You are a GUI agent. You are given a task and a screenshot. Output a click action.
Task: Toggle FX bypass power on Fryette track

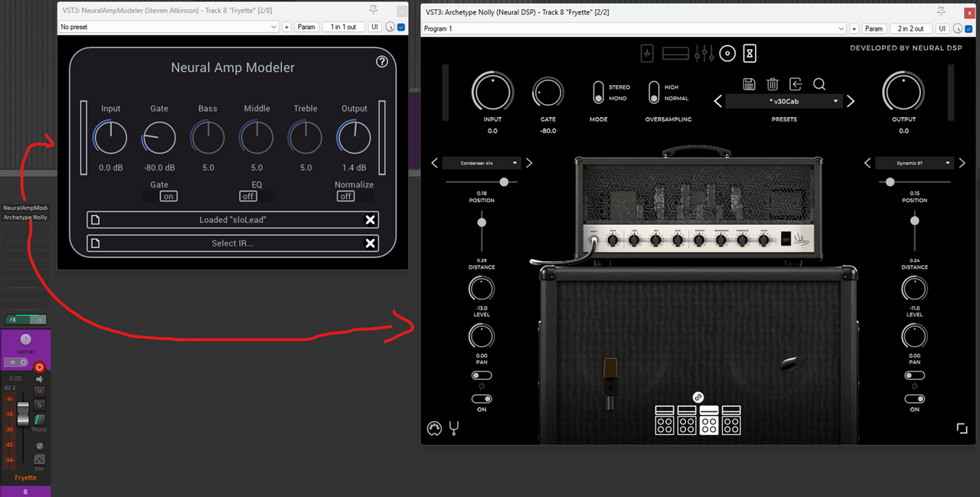[x=40, y=319]
